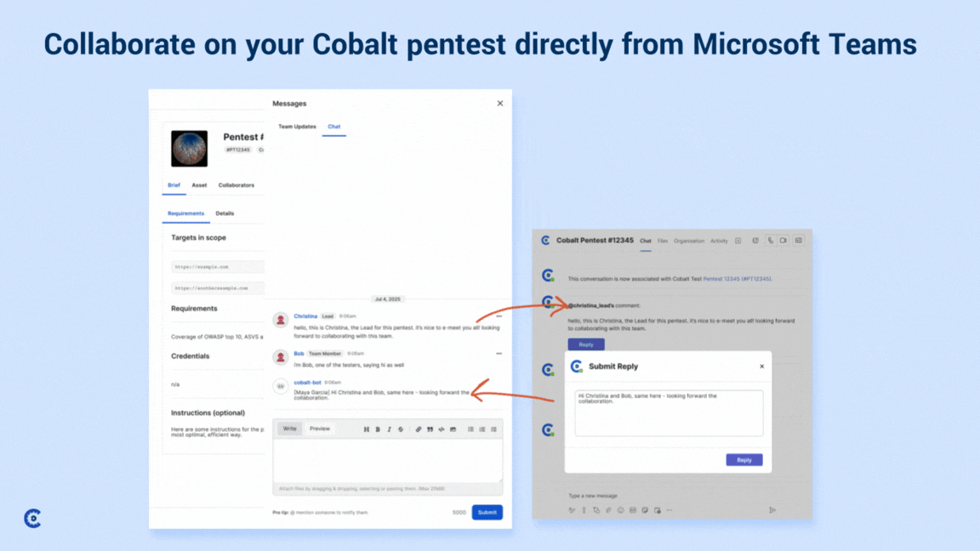
Task: Select the Requirements sub-tab
Action: [x=185, y=213]
